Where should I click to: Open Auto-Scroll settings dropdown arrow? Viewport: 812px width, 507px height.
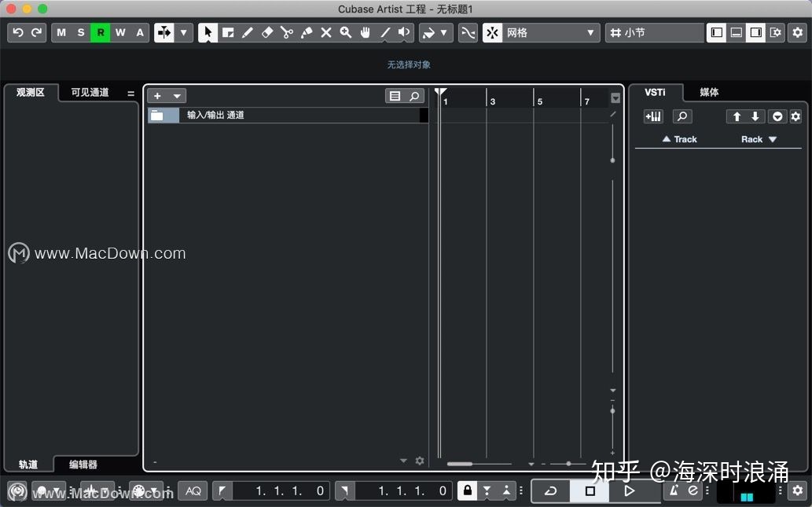pos(183,33)
